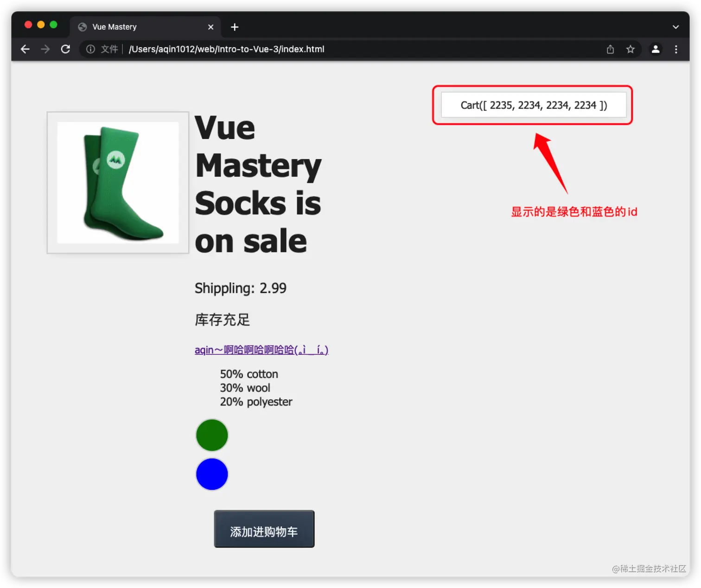Select the green color variant circle

point(212,435)
